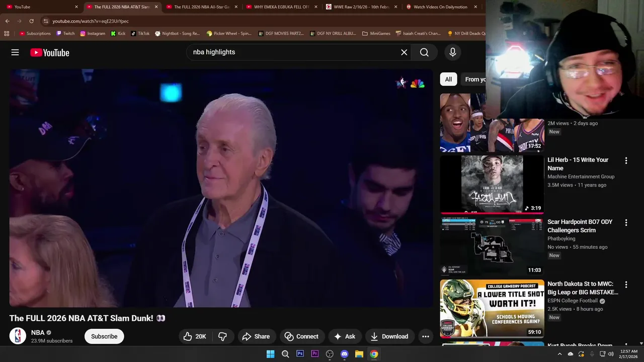644x362 pixels.
Task: Subscribe to the NBA channel
Action: [x=104, y=336]
